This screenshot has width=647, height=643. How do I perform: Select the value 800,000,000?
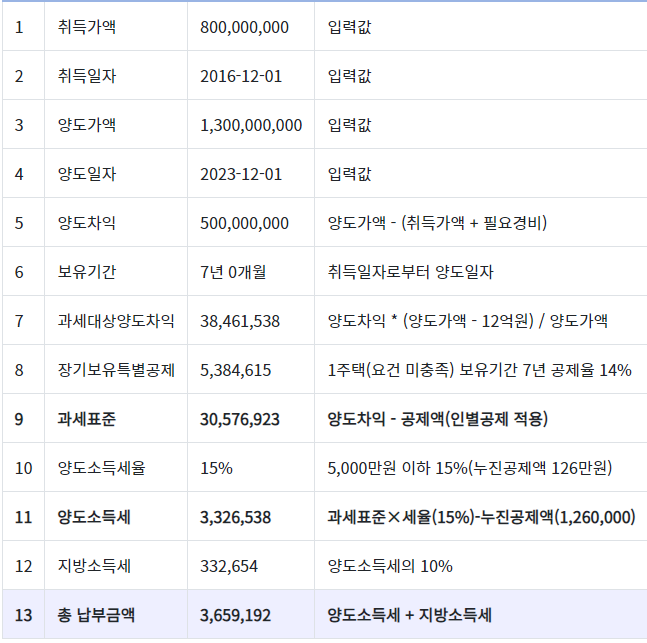click(x=244, y=28)
